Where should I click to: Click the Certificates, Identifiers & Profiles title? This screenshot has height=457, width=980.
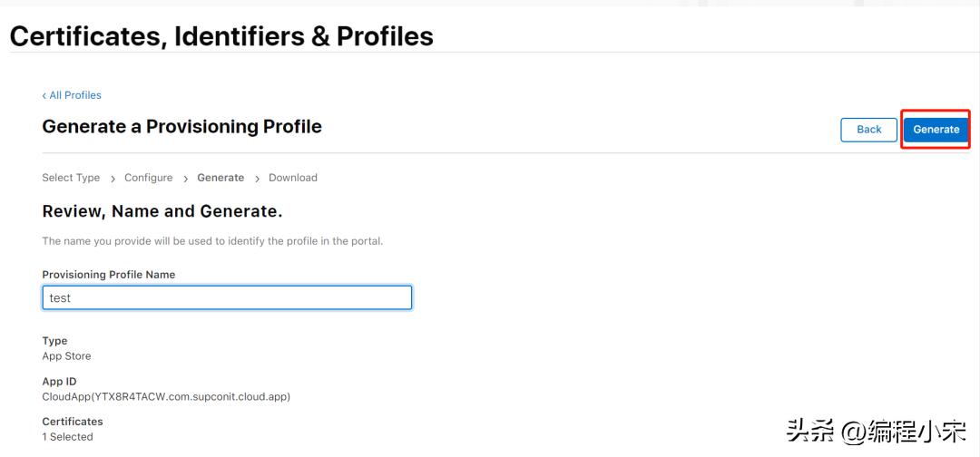pyautogui.click(x=221, y=36)
